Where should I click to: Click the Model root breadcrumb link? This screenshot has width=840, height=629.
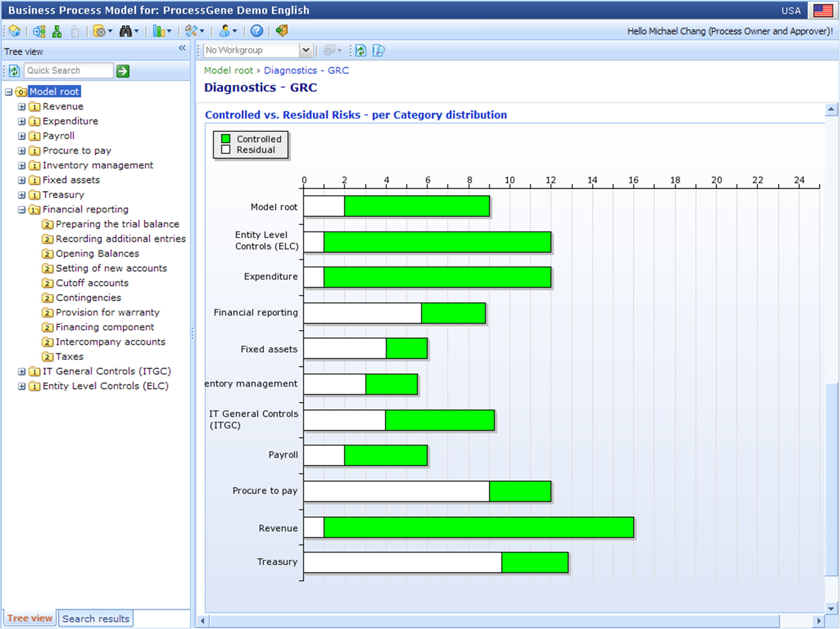229,70
